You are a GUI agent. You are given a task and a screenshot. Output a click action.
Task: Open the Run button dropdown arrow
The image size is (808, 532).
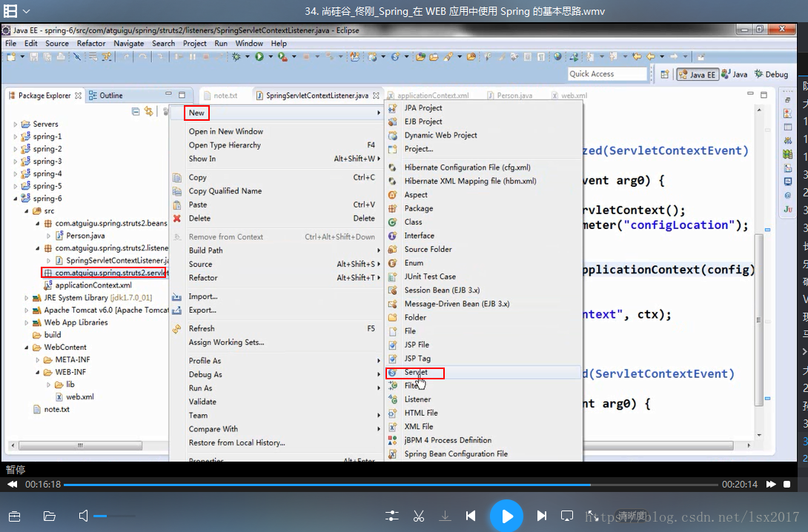[270, 56]
